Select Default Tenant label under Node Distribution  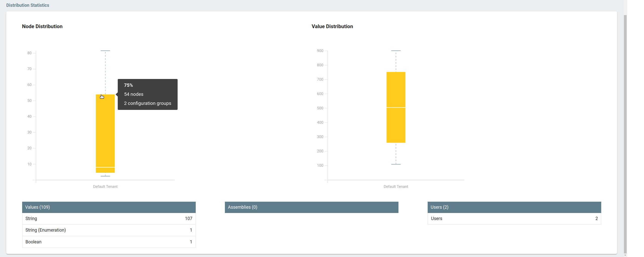coord(105,186)
